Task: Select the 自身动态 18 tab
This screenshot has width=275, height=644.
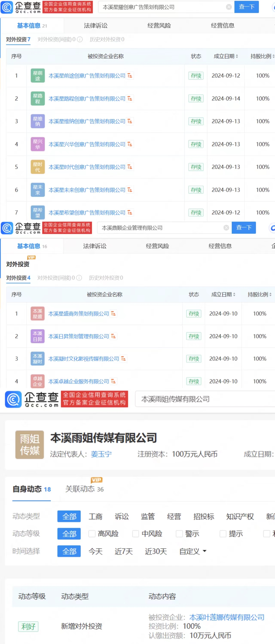Action: click(32, 489)
